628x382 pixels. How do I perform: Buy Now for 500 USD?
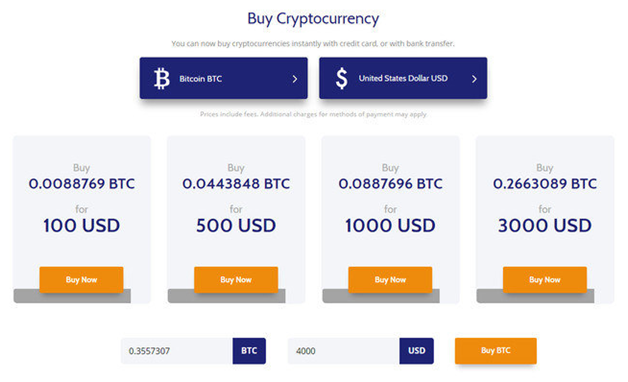pyautogui.click(x=236, y=279)
